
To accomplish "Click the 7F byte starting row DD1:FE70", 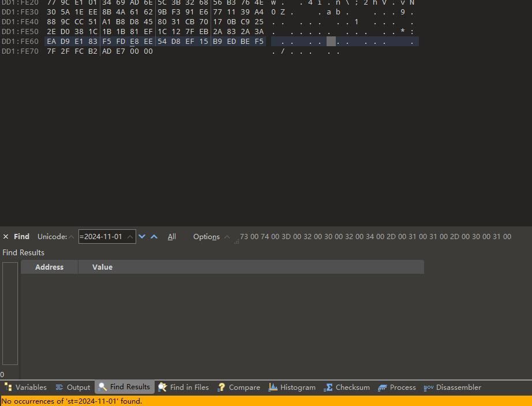I will click(x=51, y=51).
